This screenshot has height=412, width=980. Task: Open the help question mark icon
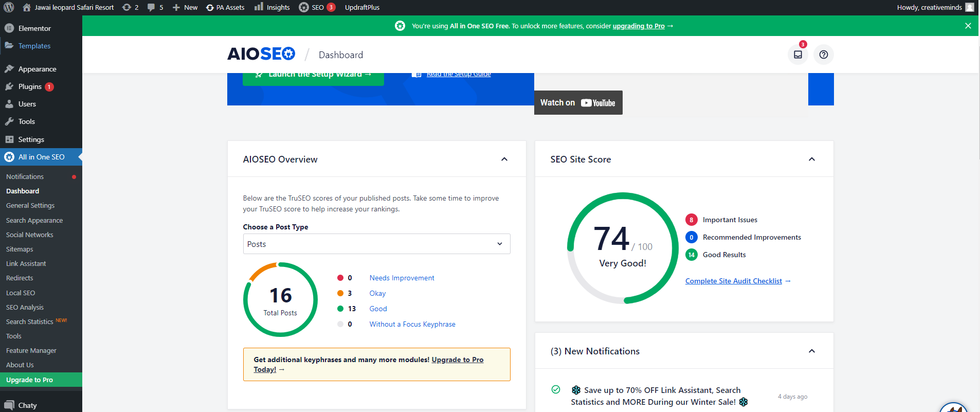[x=824, y=55]
